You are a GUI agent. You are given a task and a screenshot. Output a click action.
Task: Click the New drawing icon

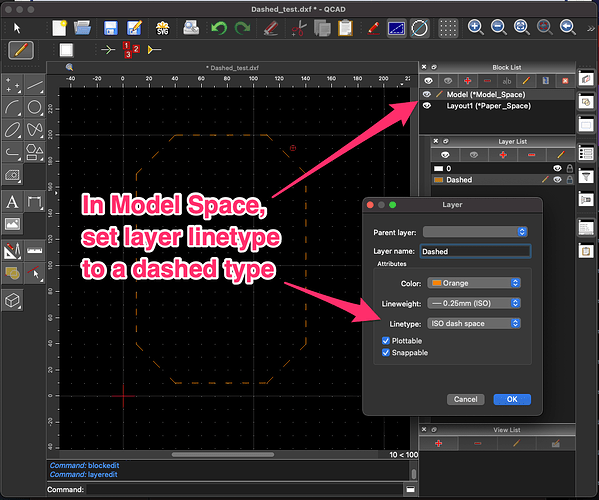coord(60,28)
